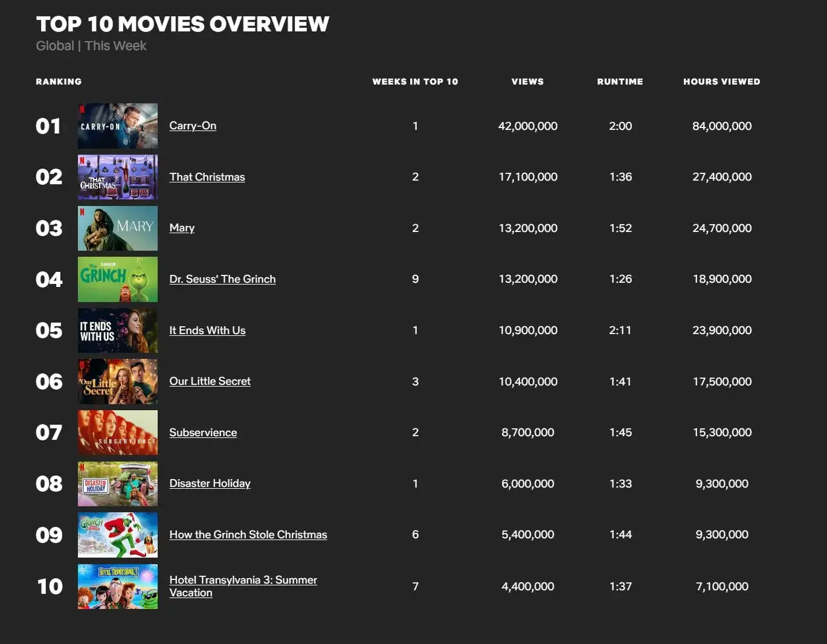Click the Hotel Transylvania 3 poster thumbnail
The image size is (827, 644).
(x=118, y=586)
